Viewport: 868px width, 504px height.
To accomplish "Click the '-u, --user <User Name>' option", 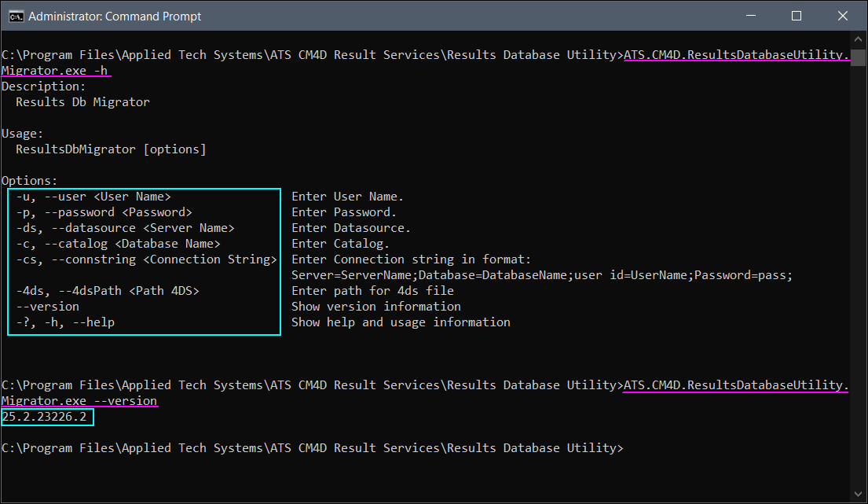I will click(93, 197).
